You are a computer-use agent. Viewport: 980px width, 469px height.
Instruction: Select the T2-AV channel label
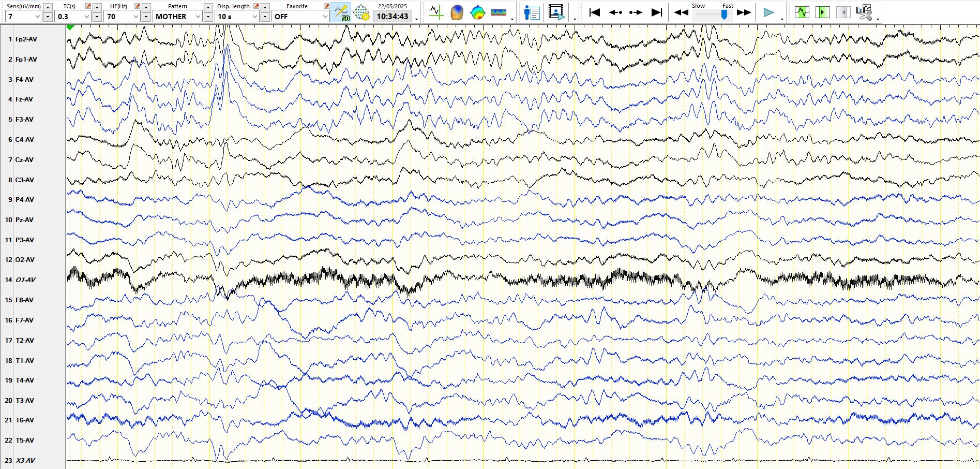click(25, 341)
